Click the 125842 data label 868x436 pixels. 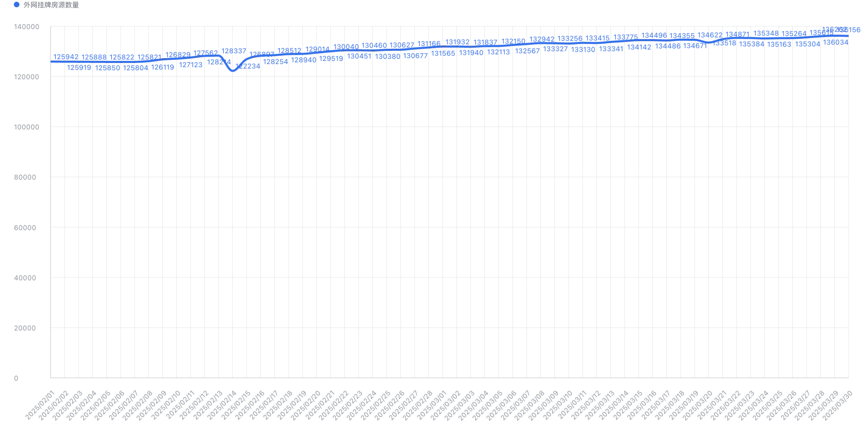tap(65, 57)
